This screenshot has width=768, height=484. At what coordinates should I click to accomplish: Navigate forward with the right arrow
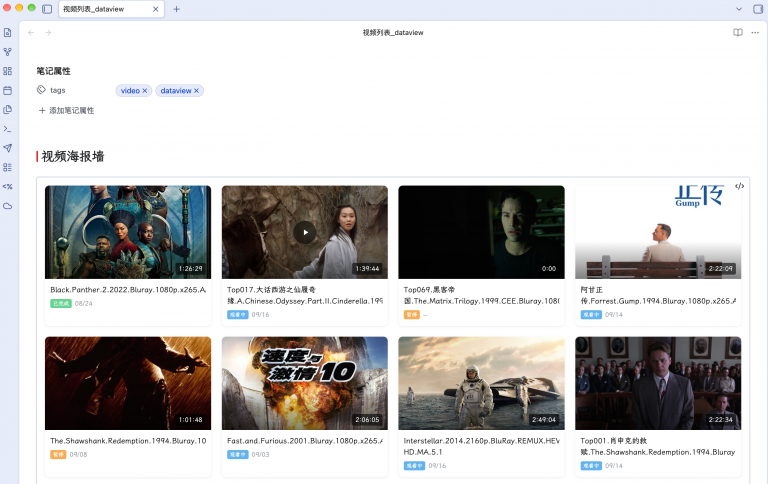click(48, 32)
